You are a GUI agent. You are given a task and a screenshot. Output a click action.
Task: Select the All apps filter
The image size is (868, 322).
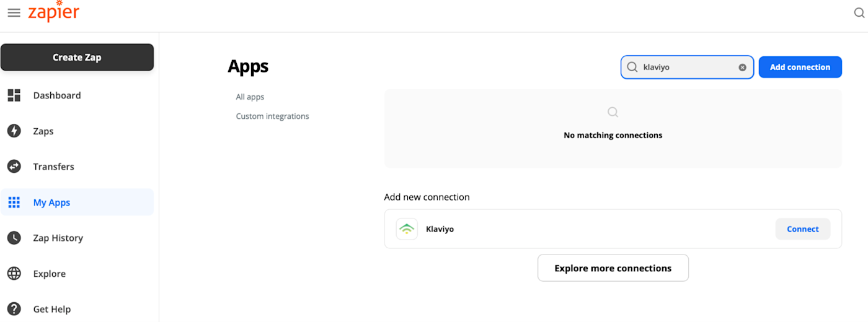[x=250, y=97]
